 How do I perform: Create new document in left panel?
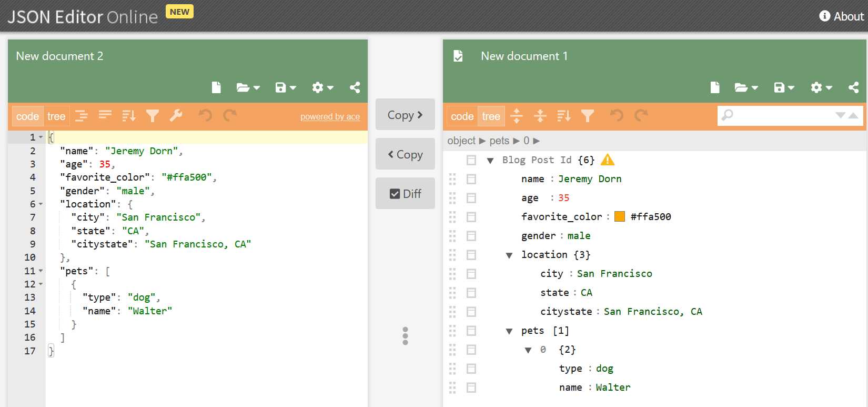point(216,87)
